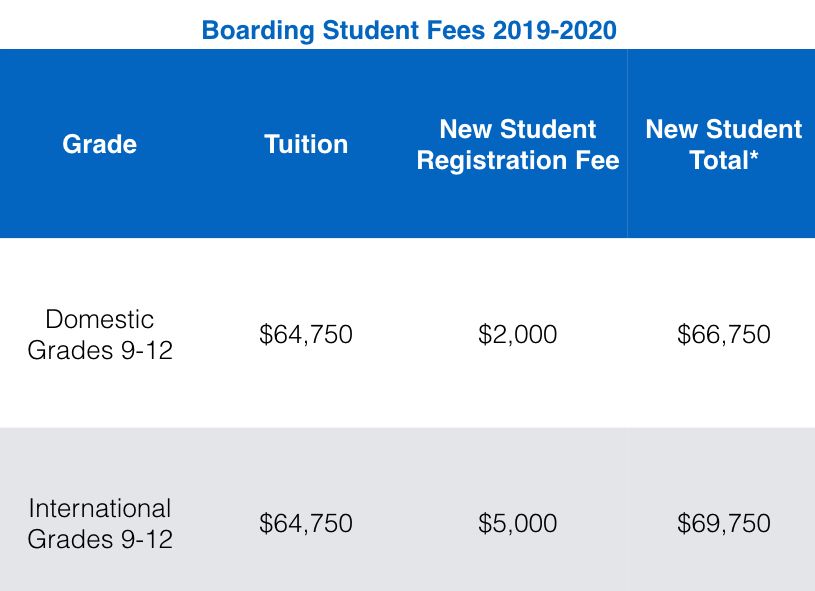Image resolution: width=815 pixels, height=591 pixels.
Task: Select the Grade column header
Action: tap(99, 144)
